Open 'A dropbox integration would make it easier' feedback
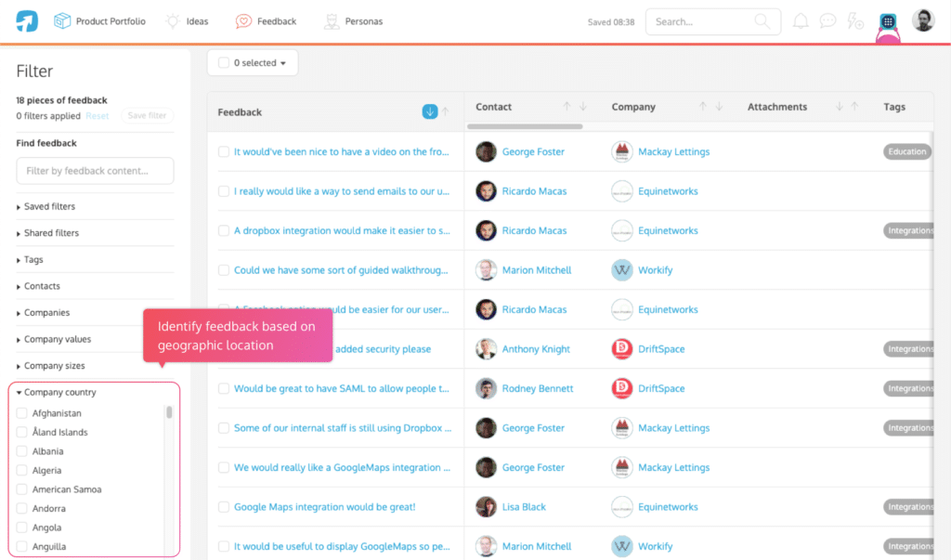Viewport: 951px width, 560px height. tap(342, 230)
